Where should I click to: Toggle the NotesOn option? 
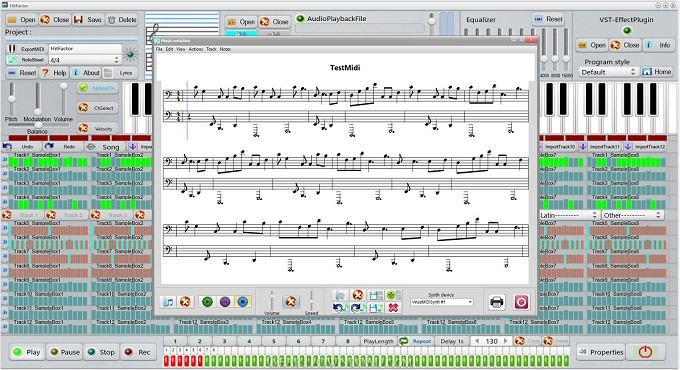[98, 88]
